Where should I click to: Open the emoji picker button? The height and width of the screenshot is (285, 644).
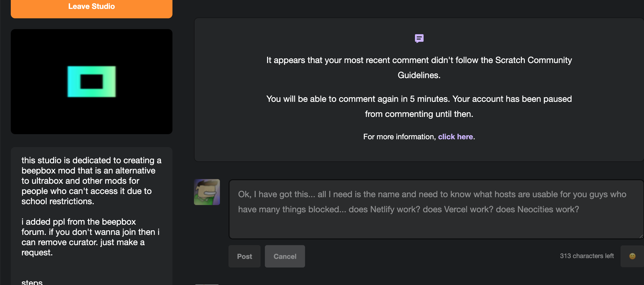[x=632, y=256]
